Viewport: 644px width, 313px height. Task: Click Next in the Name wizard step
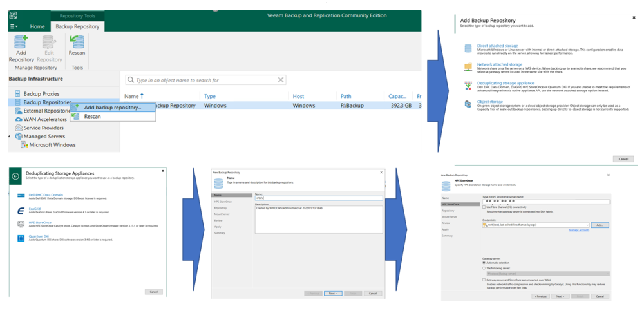pos(333,293)
